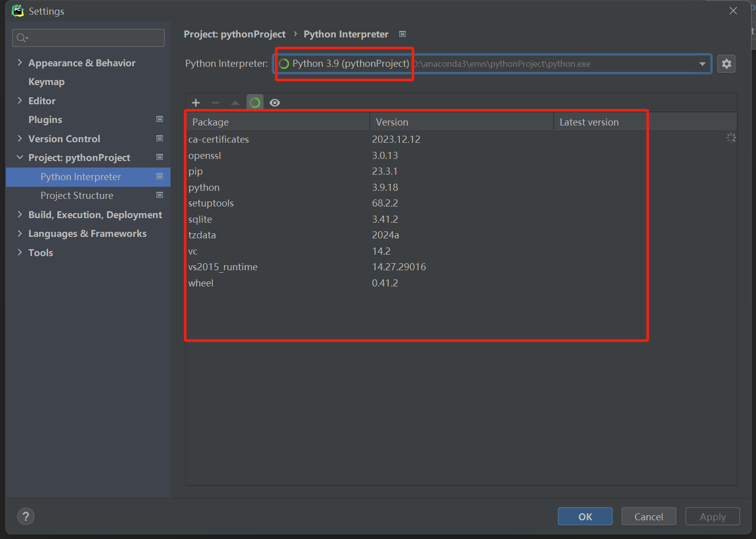Click the upgrade package up-arrow icon
Image resolution: width=756 pixels, height=539 pixels.
(x=235, y=103)
